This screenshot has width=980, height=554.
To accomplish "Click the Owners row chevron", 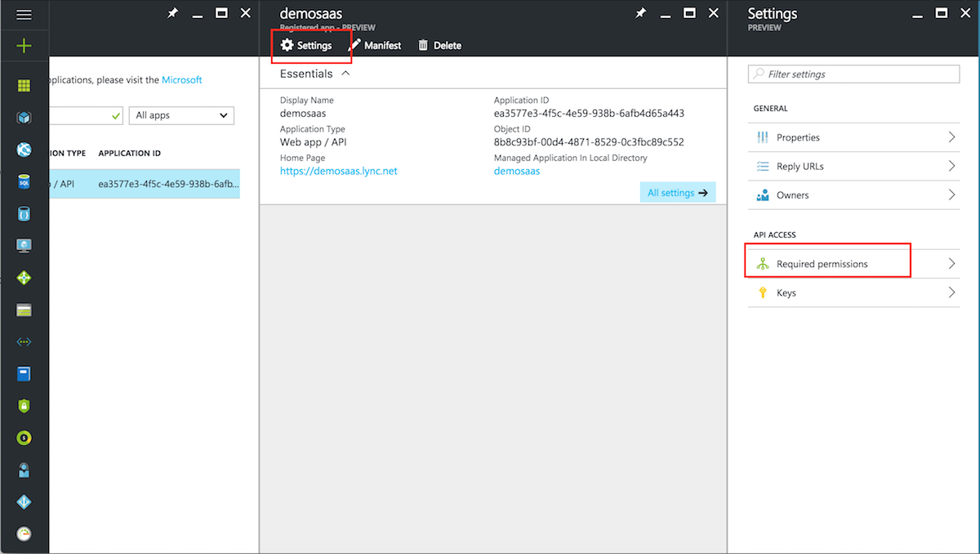I will click(x=951, y=195).
